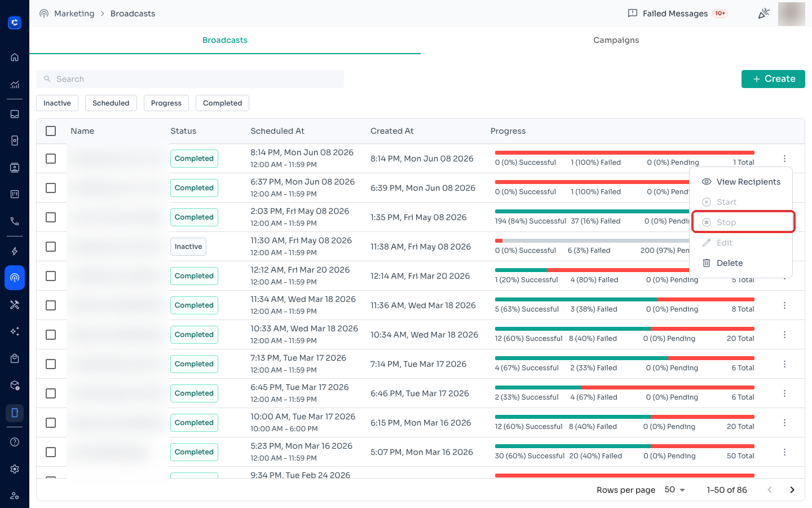Filter broadcasts by Scheduled status
Image resolution: width=812 pixels, height=508 pixels.
(x=111, y=103)
